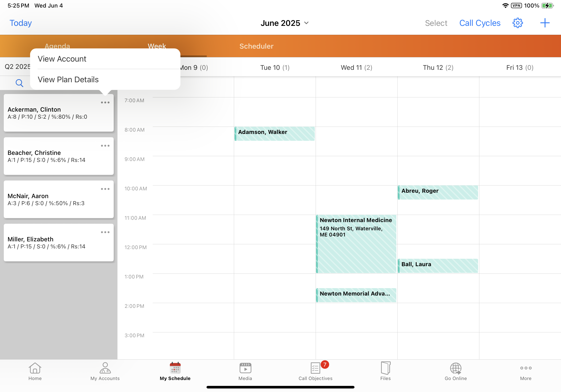Open the Media tab icon
This screenshot has height=392, width=561.
click(x=245, y=371)
